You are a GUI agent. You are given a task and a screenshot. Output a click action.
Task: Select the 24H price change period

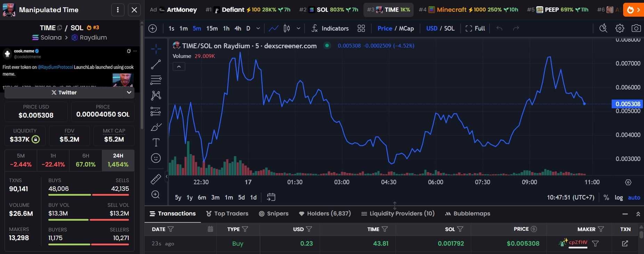coord(118,160)
